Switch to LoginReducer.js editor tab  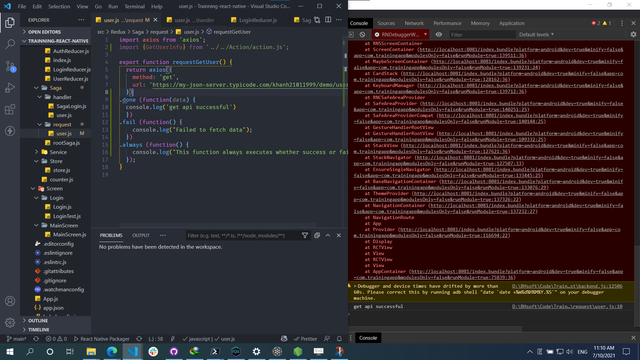click(x=258, y=20)
